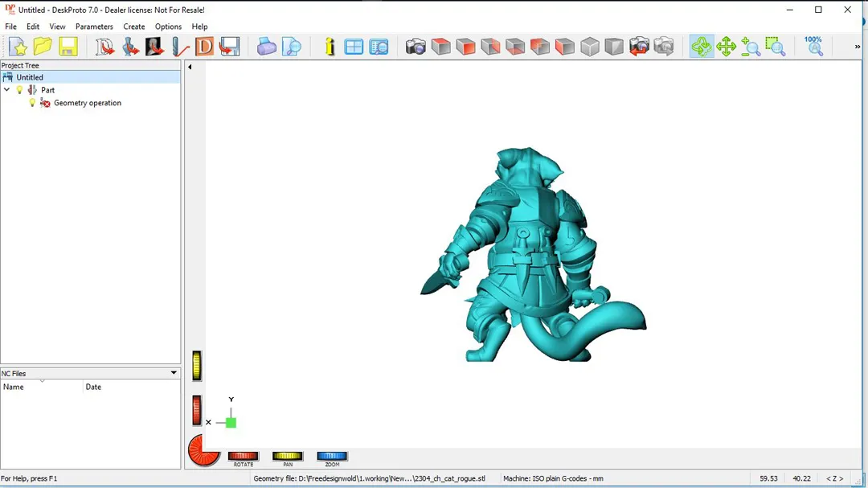Open the Help menu
Screen dimensions: 868x488
coord(199,27)
